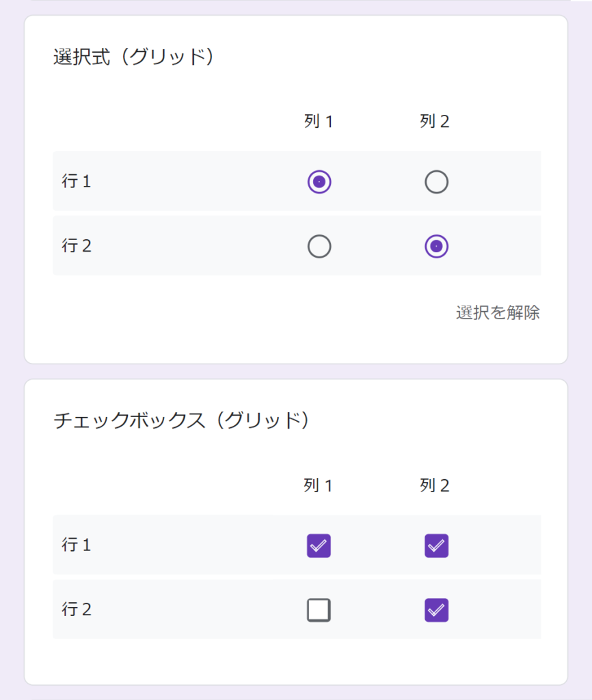Screen dimensions: 592x700
Task: Choose 列 2 radio for 行 1 in 選択式 grid
Action: coord(436,182)
